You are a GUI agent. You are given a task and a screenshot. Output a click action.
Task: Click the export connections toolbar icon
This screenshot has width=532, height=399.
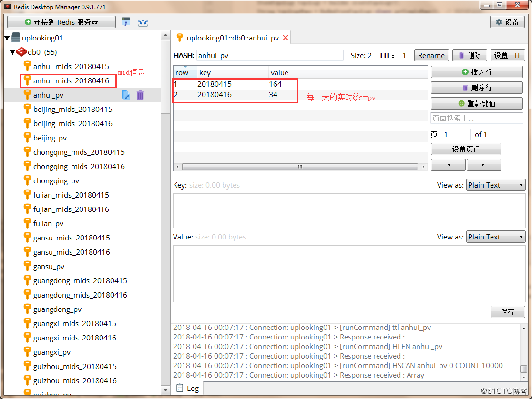click(143, 22)
